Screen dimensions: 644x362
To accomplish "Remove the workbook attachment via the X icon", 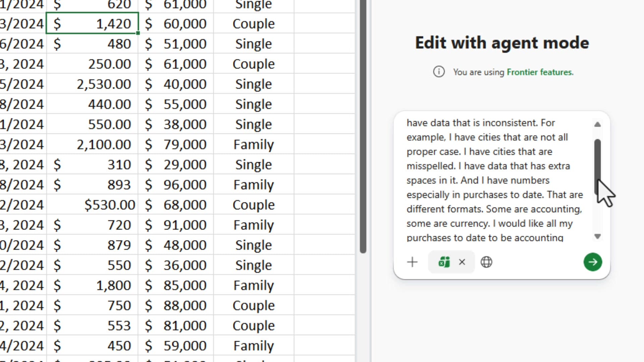I will 462,262.
